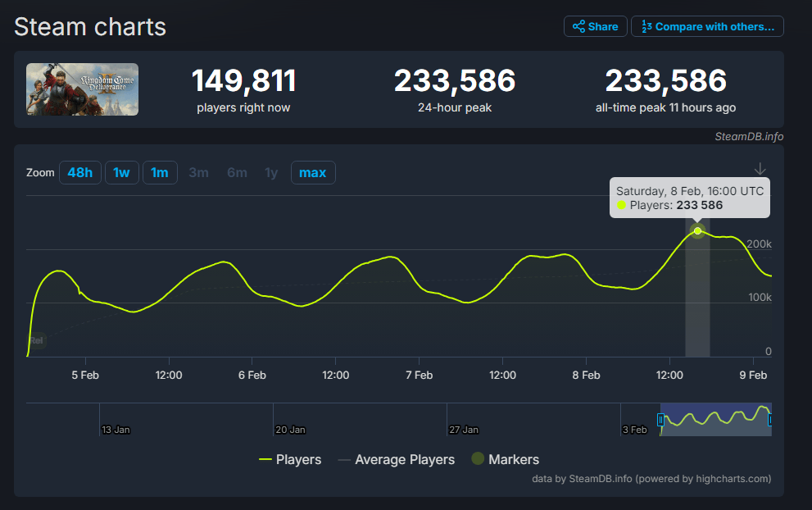Viewport: 812px width, 510px height.
Task: Click the all-time peak 11 hours ago label
Action: pos(665,107)
